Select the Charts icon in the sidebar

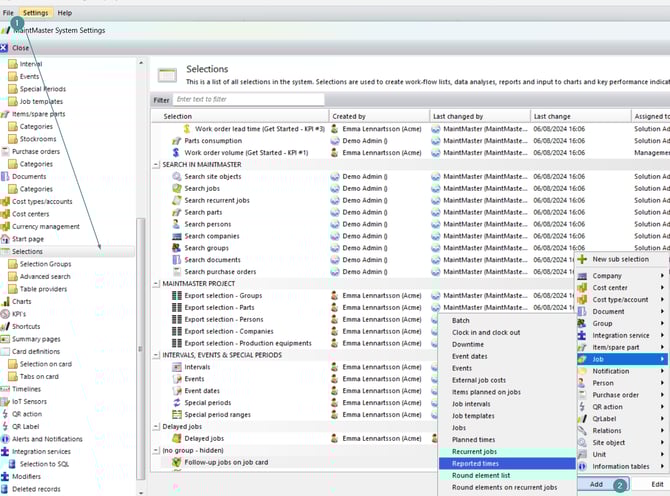(x=6, y=301)
